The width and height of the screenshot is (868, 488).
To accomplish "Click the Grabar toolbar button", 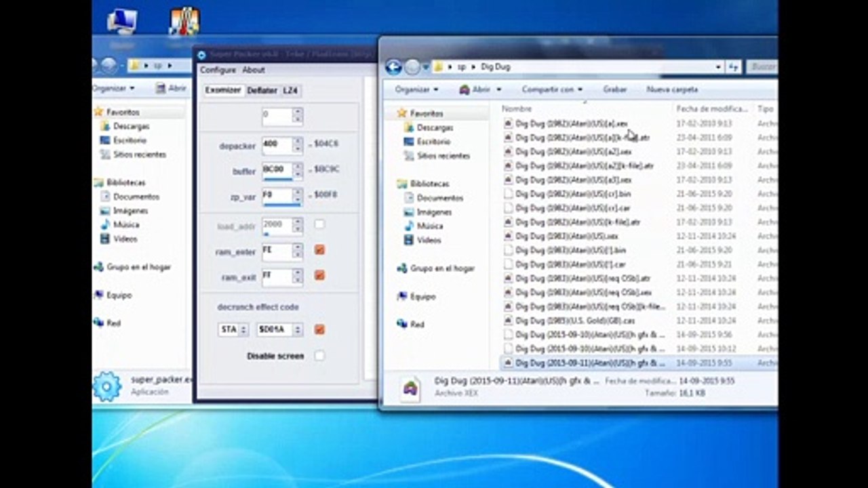I will pos(614,89).
